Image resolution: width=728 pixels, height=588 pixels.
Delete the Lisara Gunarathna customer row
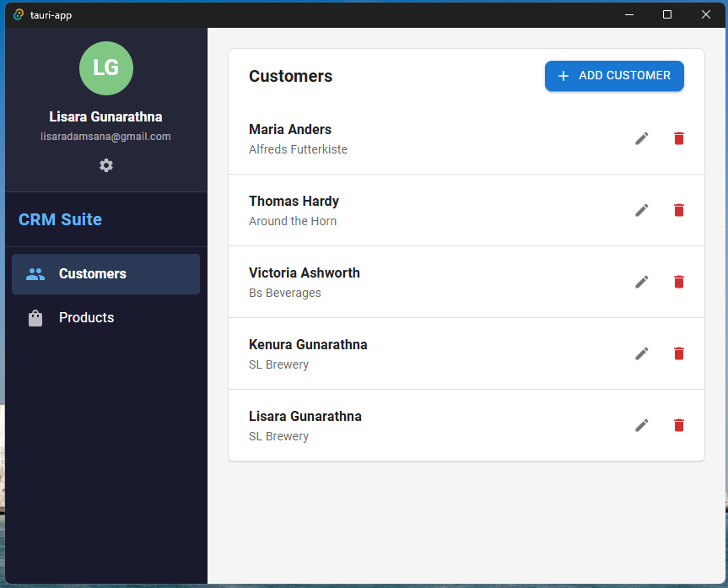click(679, 425)
